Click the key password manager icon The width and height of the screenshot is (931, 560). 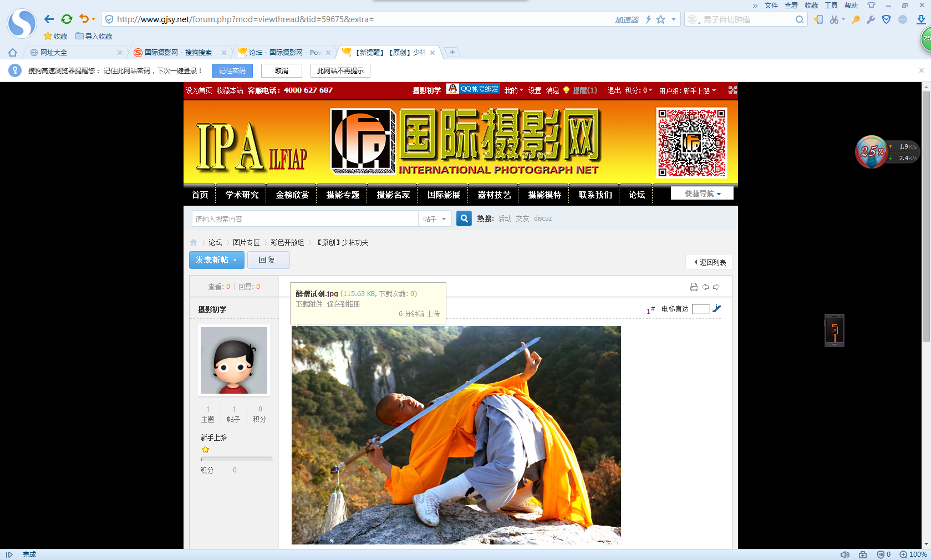[x=856, y=19]
